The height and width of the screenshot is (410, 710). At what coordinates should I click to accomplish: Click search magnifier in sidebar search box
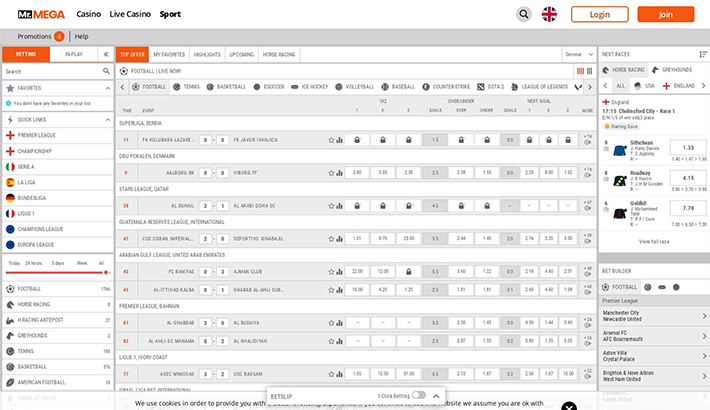click(106, 71)
